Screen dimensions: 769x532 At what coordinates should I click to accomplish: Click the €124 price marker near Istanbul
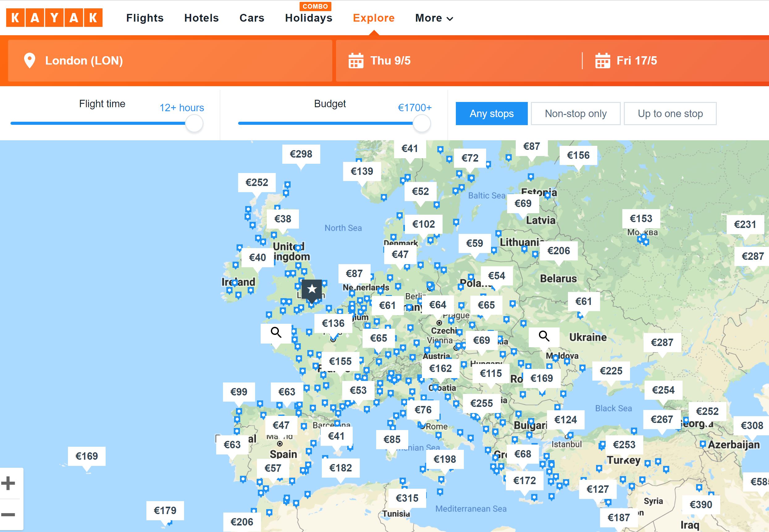point(565,420)
